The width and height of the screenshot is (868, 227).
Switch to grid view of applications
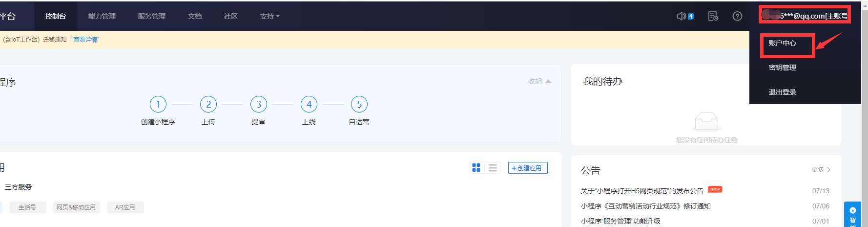click(x=476, y=168)
